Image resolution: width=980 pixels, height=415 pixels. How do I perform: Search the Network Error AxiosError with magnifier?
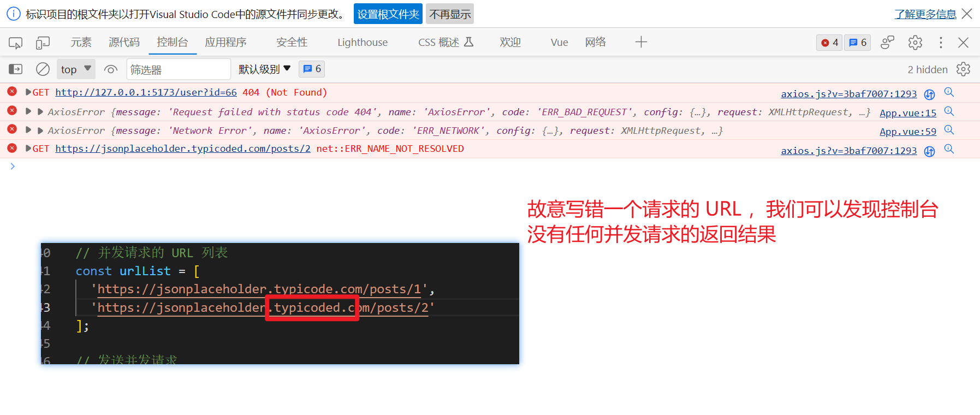click(949, 130)
